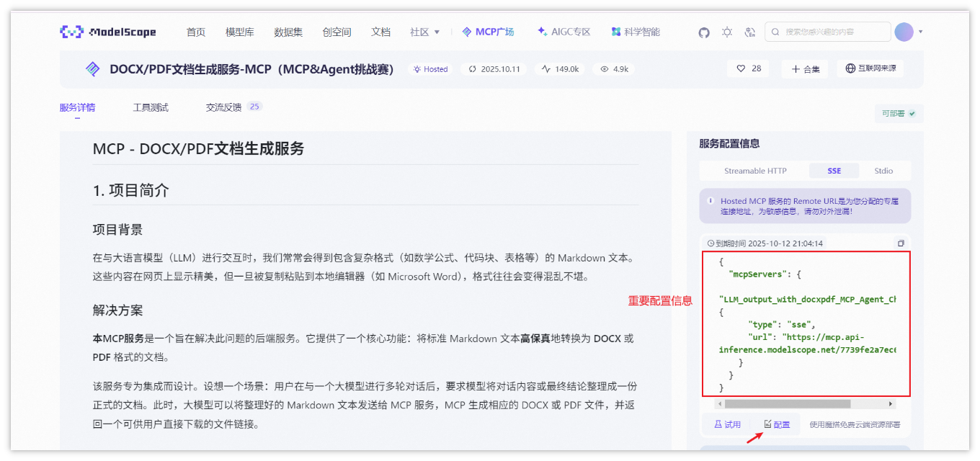The height and width of the screenshot is (461, 980).
Task: Open the AIGC专区 section
Action: tap(564, 32)
